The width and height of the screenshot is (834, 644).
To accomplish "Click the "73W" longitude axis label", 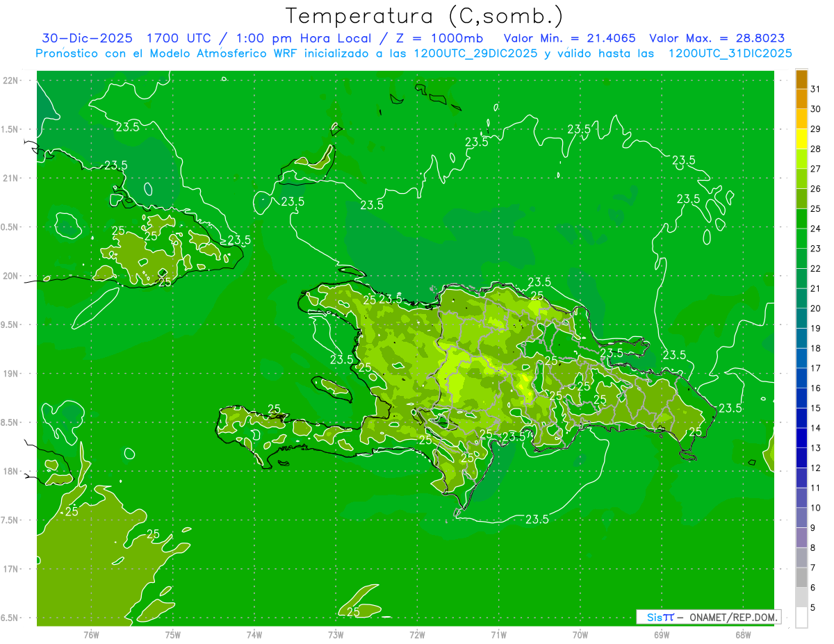I will pos(336,635).
